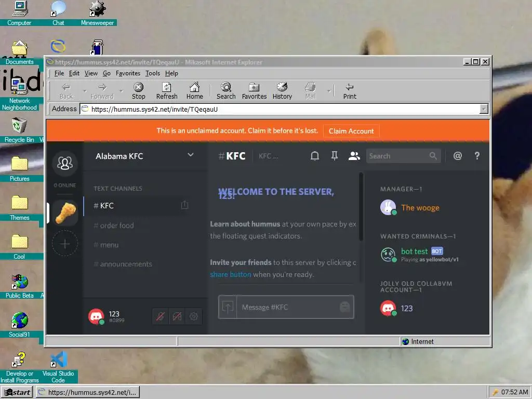
Task: Click the Back toolbar button
Action: (x=66, y=91)
